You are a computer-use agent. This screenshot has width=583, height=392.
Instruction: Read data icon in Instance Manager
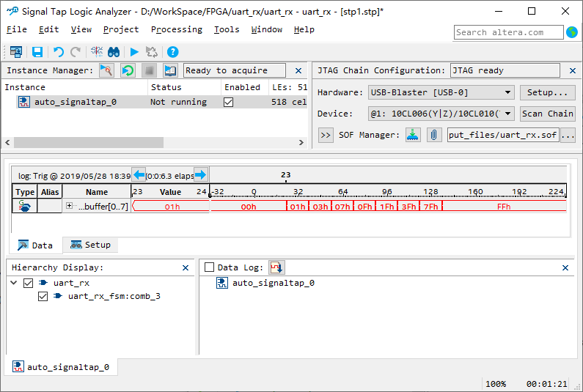(x=170, y=70)
